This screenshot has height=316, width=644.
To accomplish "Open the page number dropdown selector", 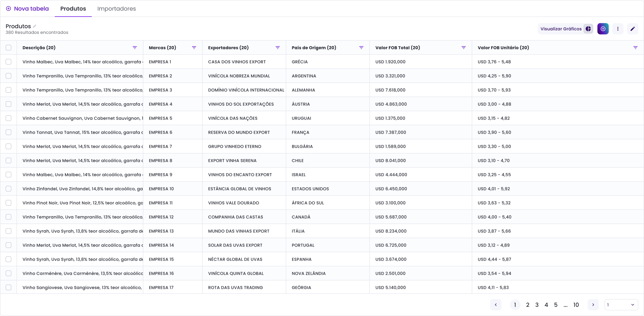I will pyautogui.click(x=621, y=305).
